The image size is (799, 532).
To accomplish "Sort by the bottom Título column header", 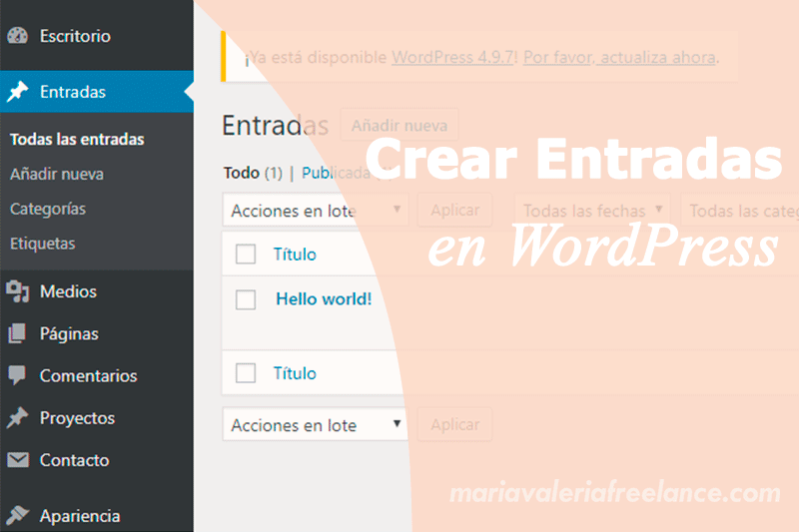I will tap(295, 372).
